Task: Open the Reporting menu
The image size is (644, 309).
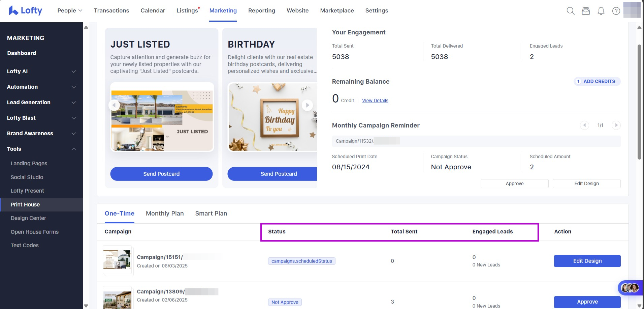Action: [261, 11]
